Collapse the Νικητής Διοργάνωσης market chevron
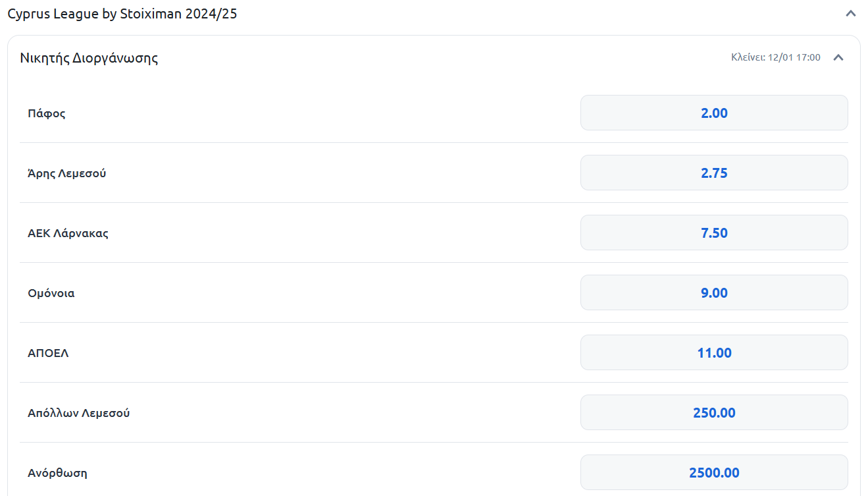Viewport: 868px width, 496px height. 838,57
